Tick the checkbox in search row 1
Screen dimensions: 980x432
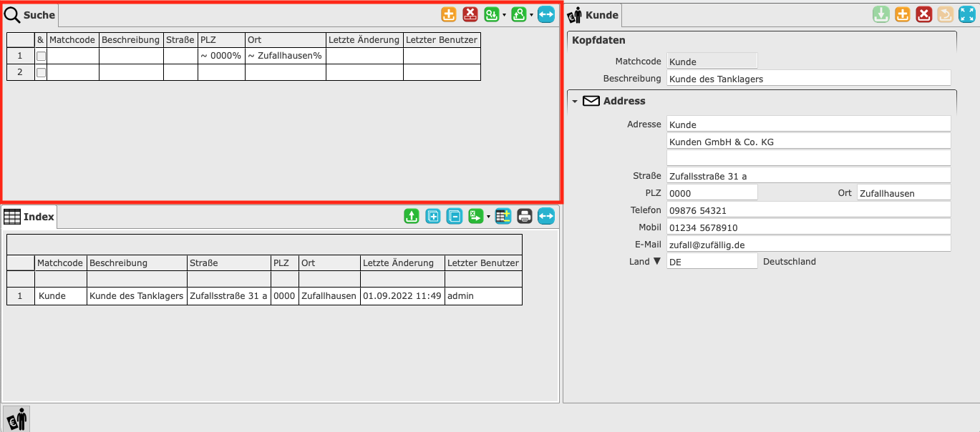[x=41, y=56]
